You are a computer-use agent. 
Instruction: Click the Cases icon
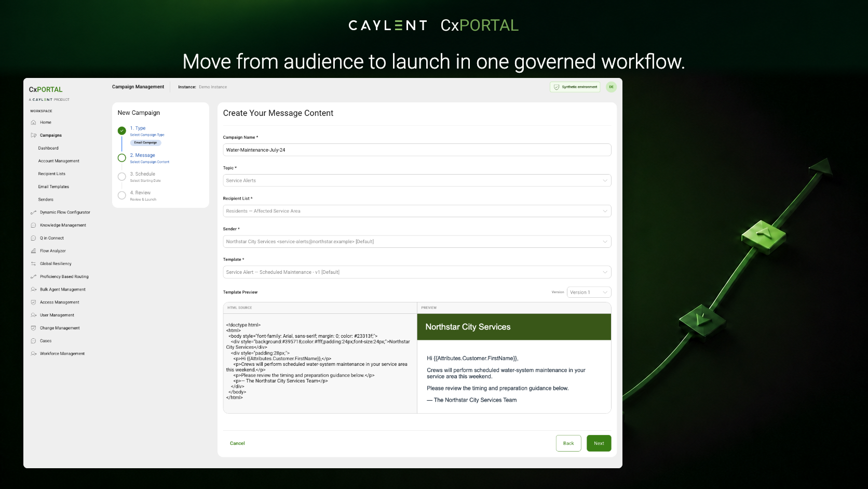point(33,341)
